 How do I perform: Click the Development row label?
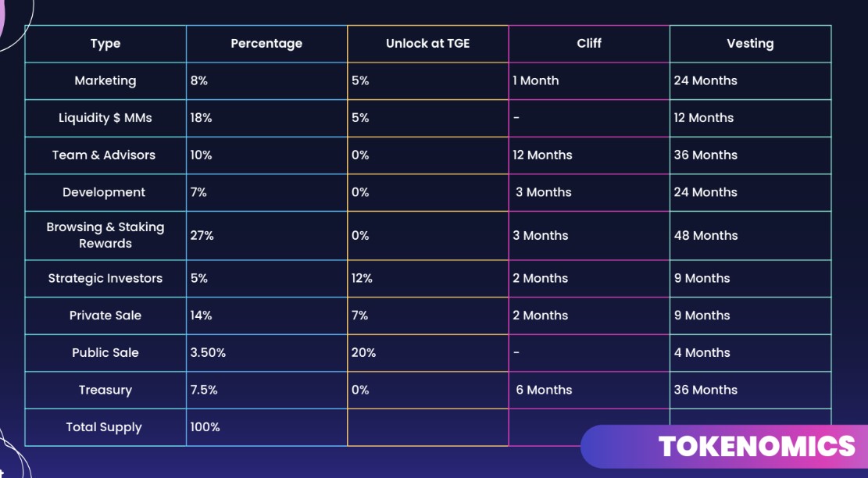pos(104,192)
